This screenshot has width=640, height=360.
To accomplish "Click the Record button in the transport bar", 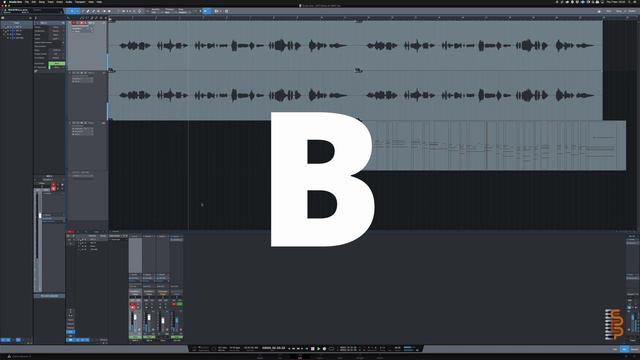I will pyautogui.click(x=324, y=349).
